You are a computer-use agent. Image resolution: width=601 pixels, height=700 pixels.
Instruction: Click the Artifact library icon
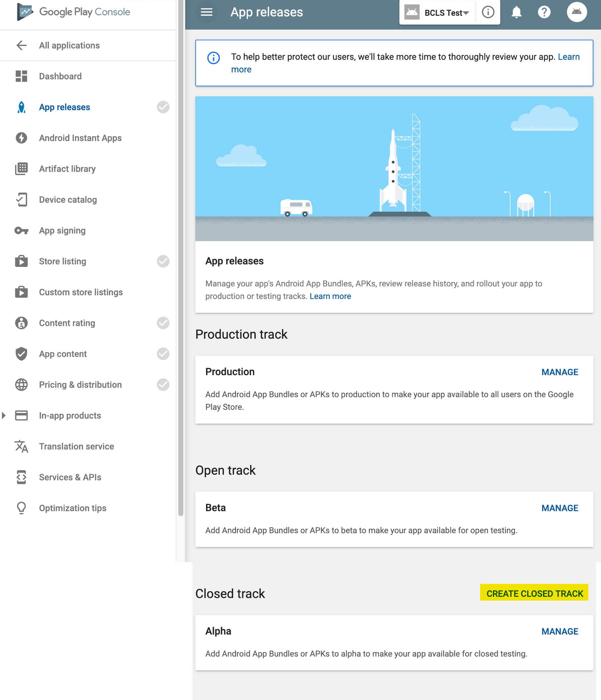pyautogui.click(x=21, y=168)
